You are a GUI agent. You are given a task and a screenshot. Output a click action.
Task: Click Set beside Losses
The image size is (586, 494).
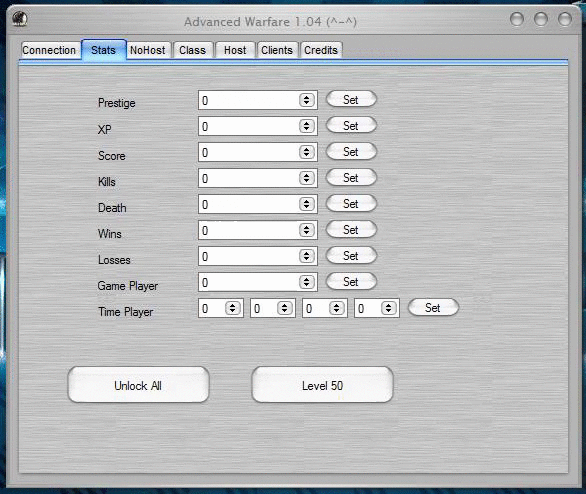point(351,255)
